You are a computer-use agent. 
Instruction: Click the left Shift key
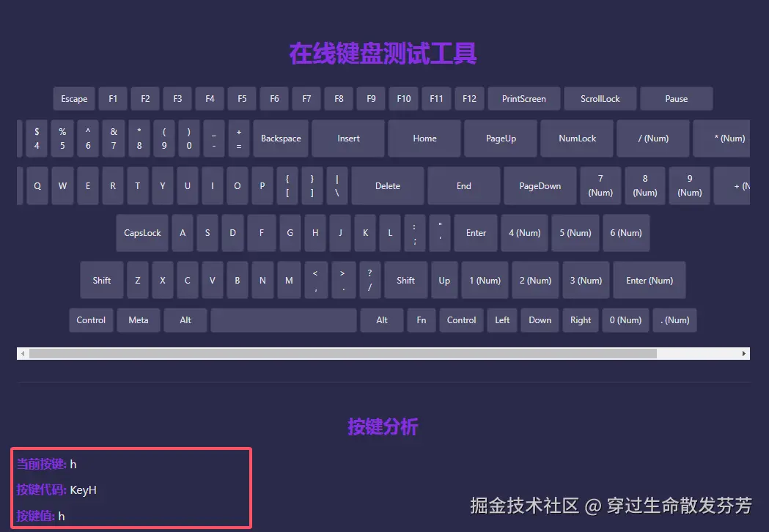point(101,280)
